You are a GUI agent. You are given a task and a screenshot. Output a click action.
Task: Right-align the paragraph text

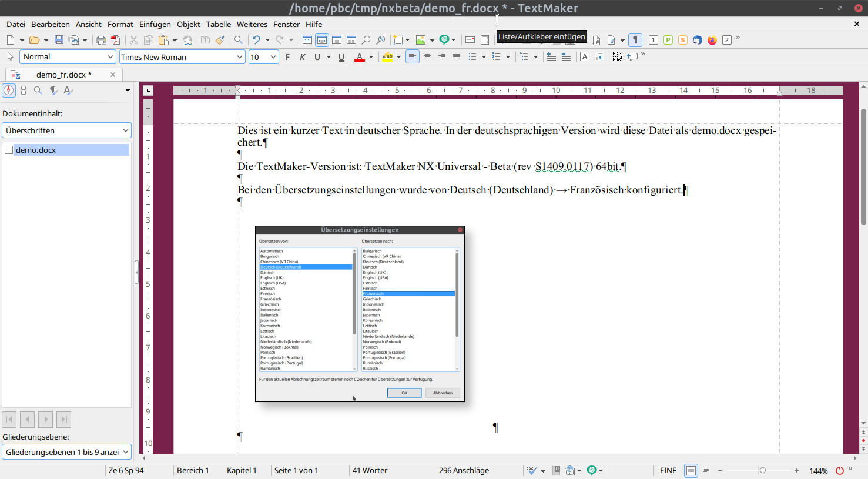442,57
